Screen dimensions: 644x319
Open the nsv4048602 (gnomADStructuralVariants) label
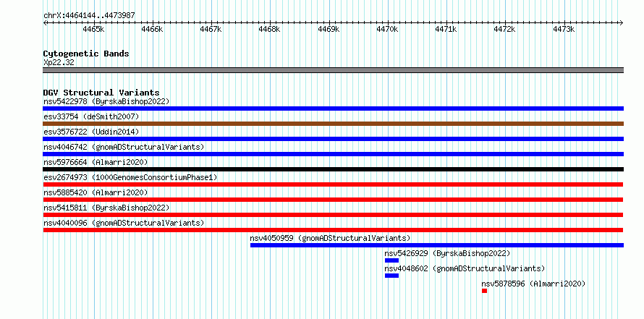[465, 268]
